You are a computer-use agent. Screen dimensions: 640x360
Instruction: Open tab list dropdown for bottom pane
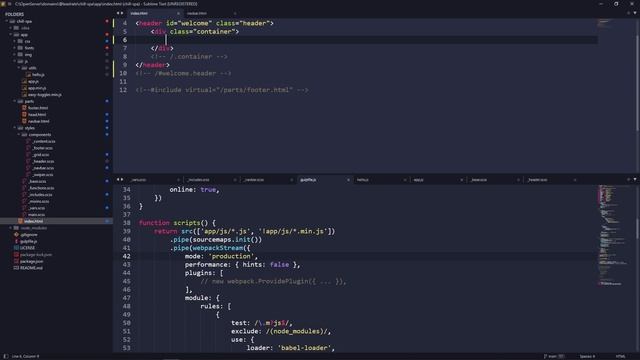[x=635, y=179]
